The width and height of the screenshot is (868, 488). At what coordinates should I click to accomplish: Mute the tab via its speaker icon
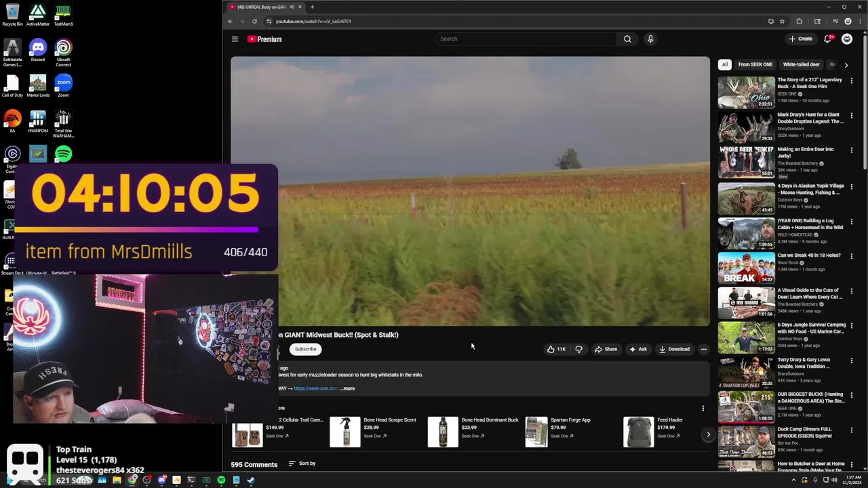[292, 7]
